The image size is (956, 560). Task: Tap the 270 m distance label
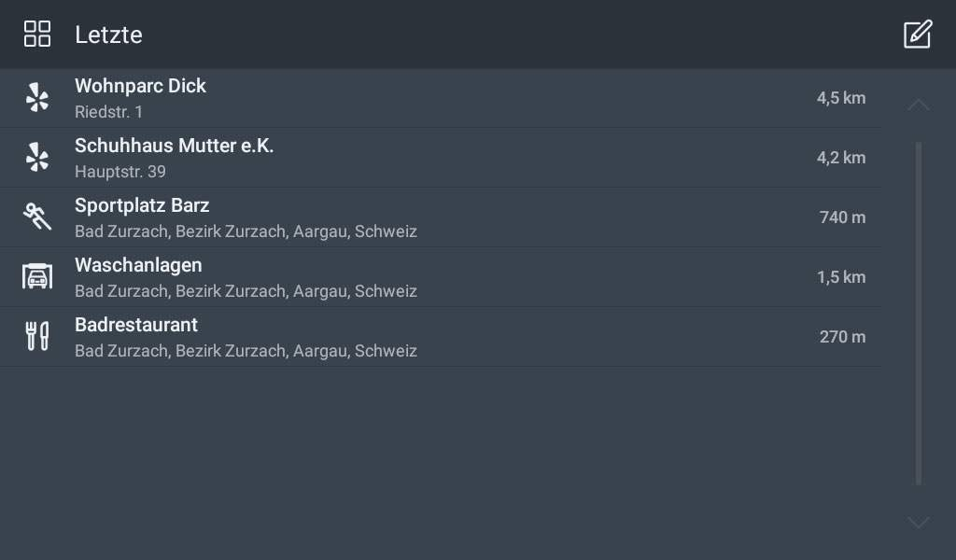(842, 337)
